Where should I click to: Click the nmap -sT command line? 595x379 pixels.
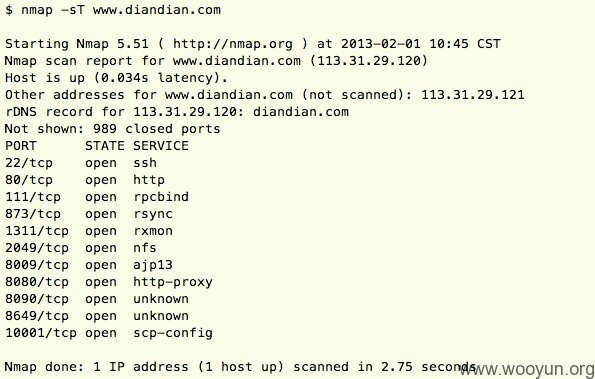point(113,9)
